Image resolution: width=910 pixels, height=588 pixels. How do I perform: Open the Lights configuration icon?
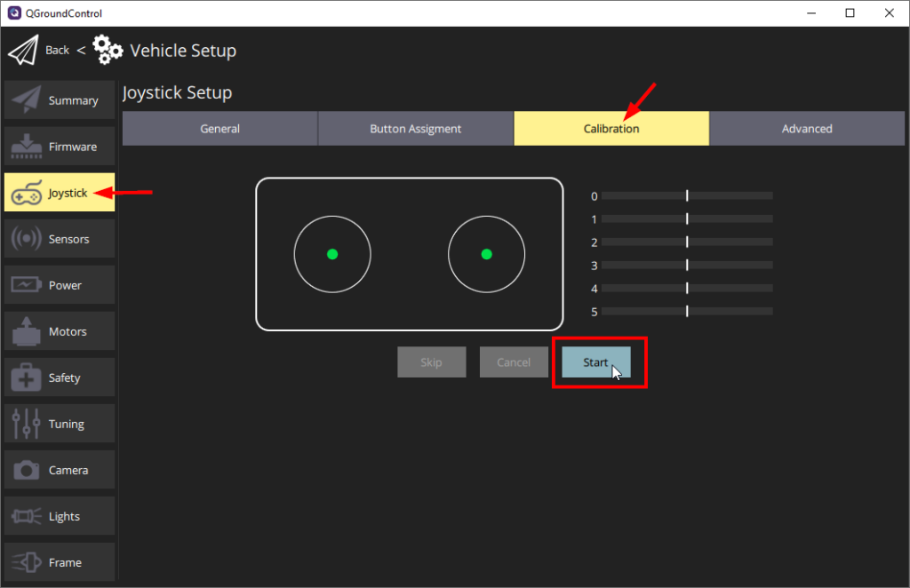click(28, 515)
